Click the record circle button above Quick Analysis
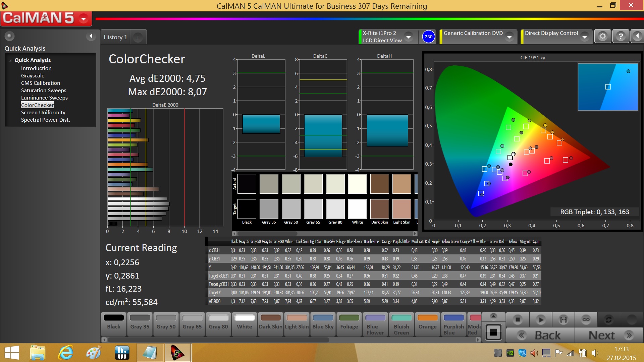 9,36
